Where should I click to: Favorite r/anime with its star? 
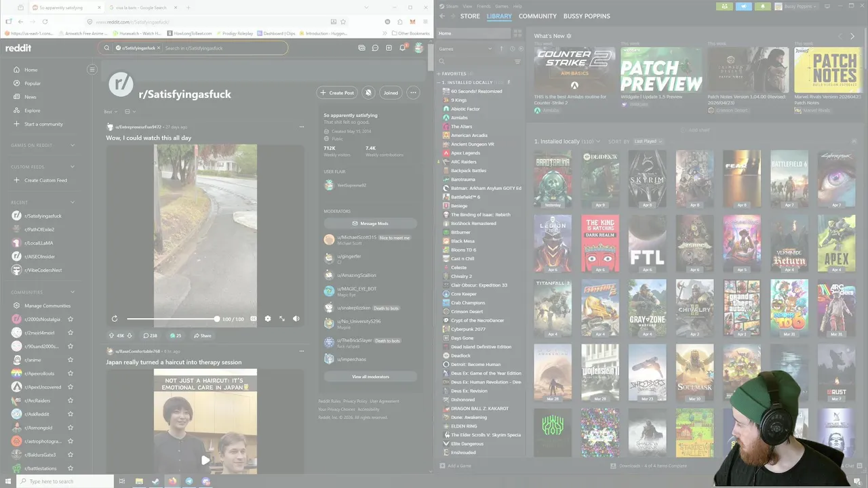[71, 360]
